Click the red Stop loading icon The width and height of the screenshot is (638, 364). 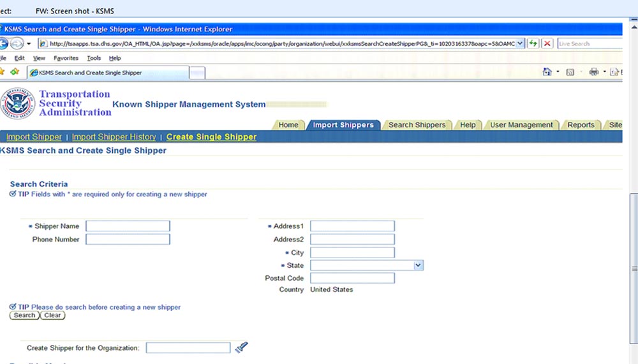[547, 43]
